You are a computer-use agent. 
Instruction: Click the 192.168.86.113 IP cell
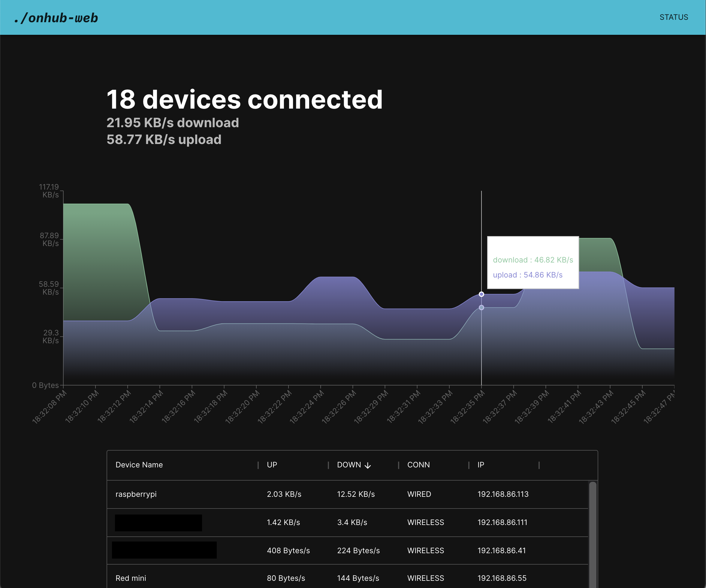503,494
